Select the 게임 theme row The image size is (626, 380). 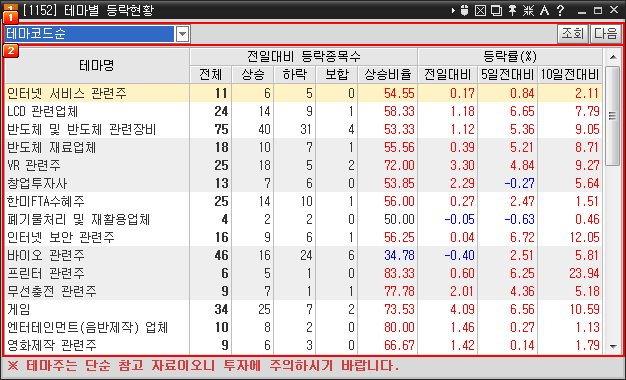point(303,309)
